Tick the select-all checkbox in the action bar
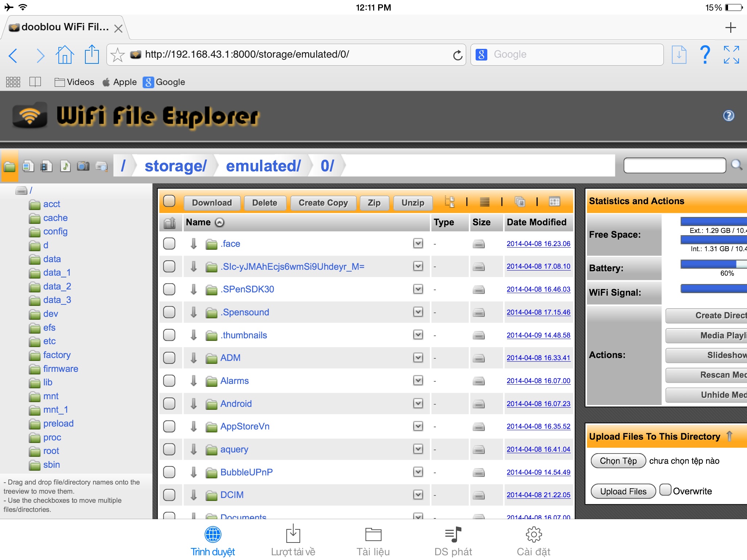This screenshot has height=560, width=747. pyautogui.click(x=169, y=201)
